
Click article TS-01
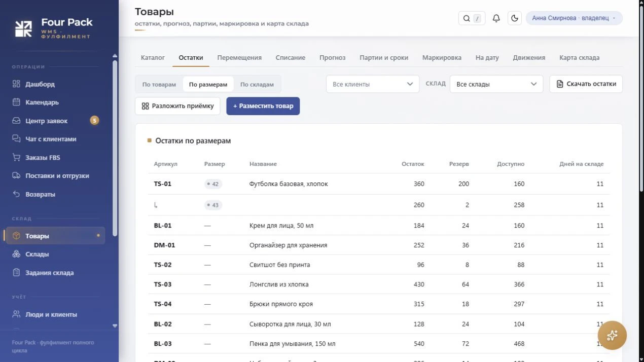click(x=163, y=184)
